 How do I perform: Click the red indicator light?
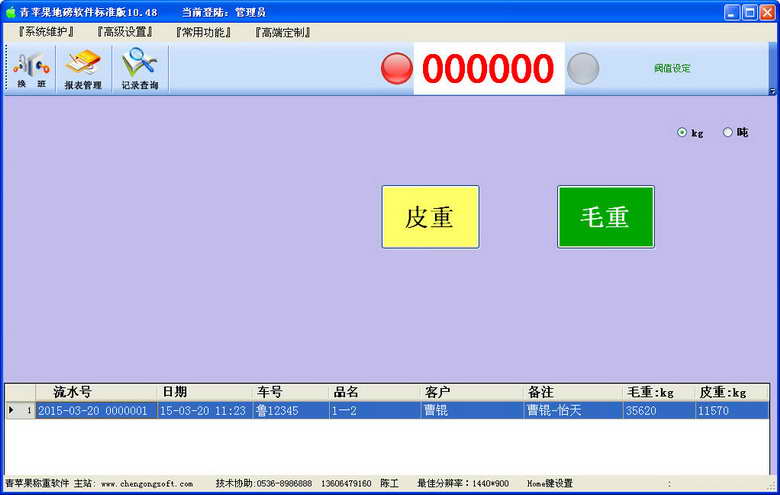pos(396,69)
